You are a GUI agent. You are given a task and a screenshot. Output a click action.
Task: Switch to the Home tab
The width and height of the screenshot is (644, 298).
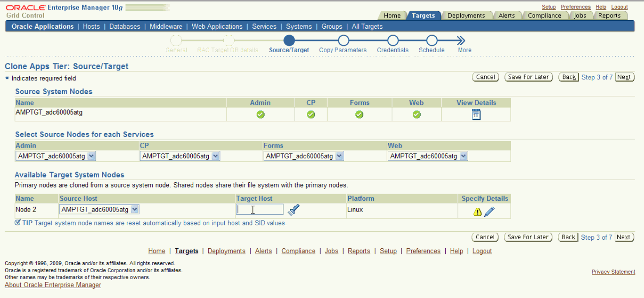click(392, 16)
